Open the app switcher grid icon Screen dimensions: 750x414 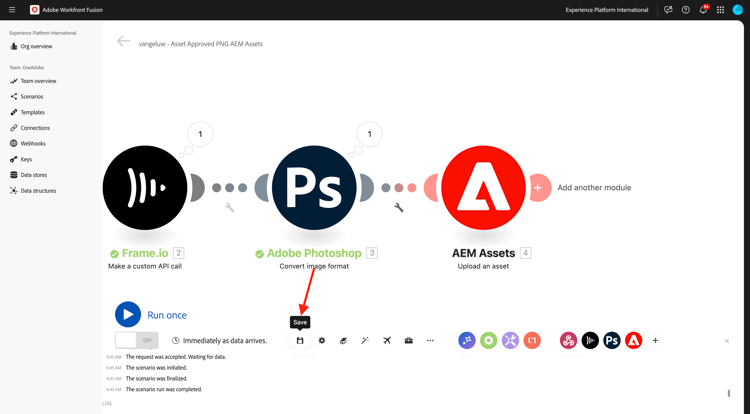pyautogui.click(x=720, y=10)
